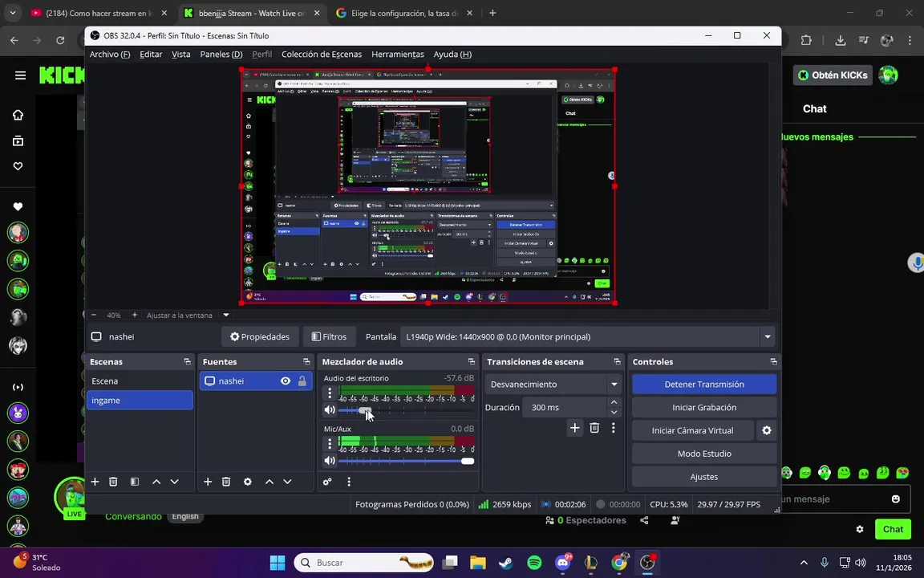
Task: Undock the Controles panel
Action: pos(774,361)
